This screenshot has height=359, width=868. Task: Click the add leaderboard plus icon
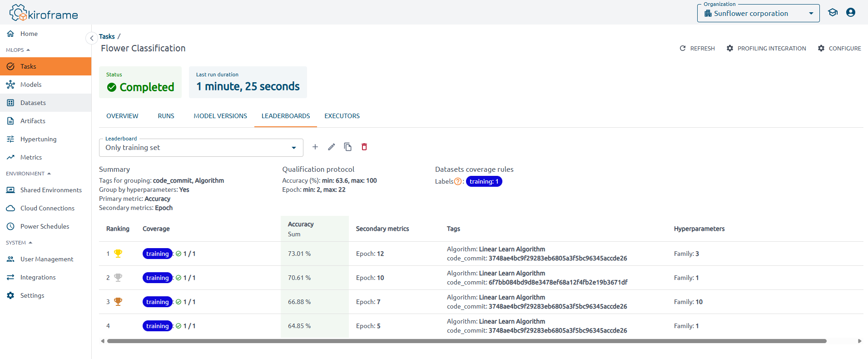pyautogui.click(x=315, y=147)
